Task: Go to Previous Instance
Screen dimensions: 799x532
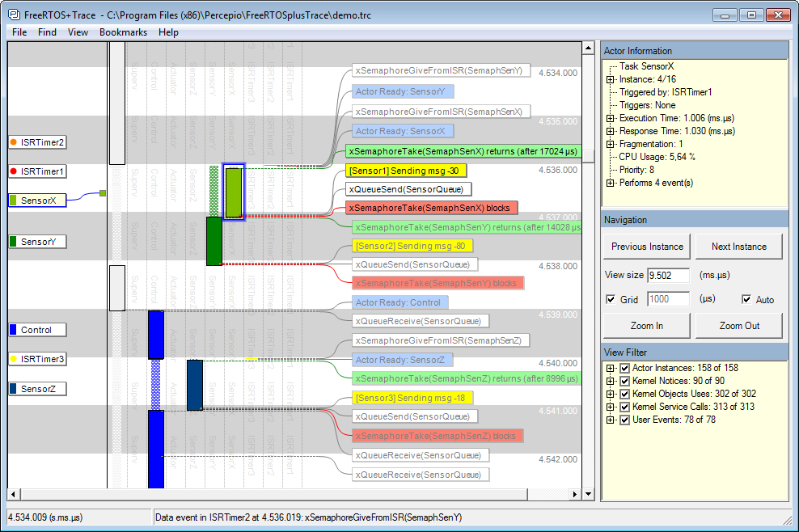Action: [x=647, y=247]
